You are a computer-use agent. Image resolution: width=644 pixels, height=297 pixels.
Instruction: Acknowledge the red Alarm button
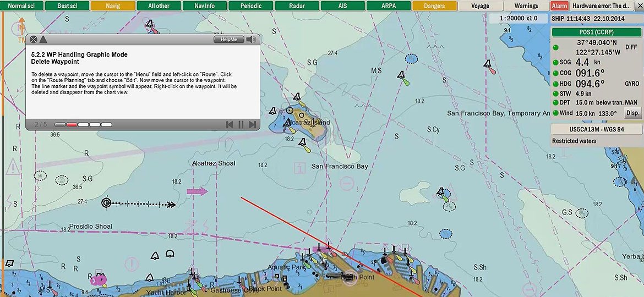(x=559, y=6)
